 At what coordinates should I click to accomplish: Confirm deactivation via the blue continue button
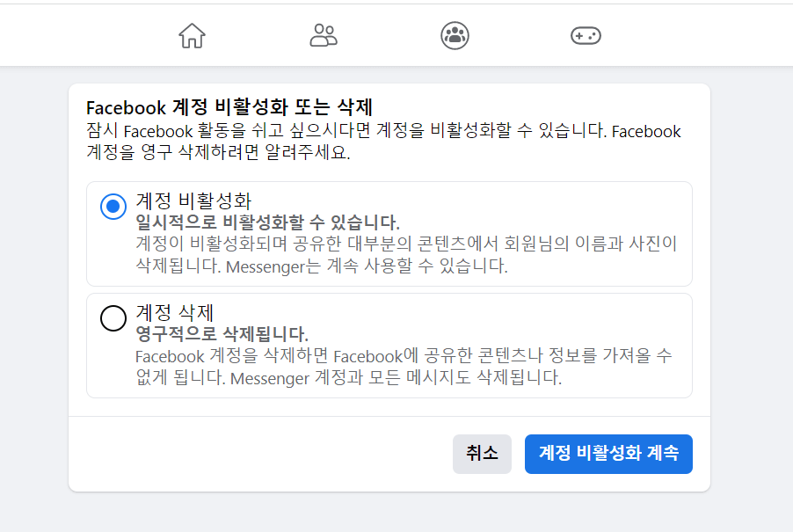608,454
